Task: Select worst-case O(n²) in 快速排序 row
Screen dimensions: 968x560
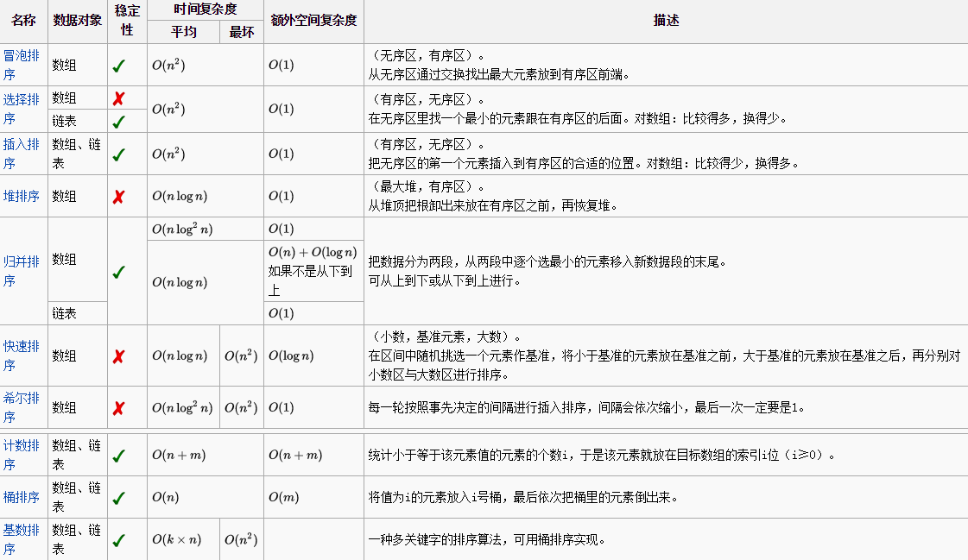Action: tap(241, 356)
